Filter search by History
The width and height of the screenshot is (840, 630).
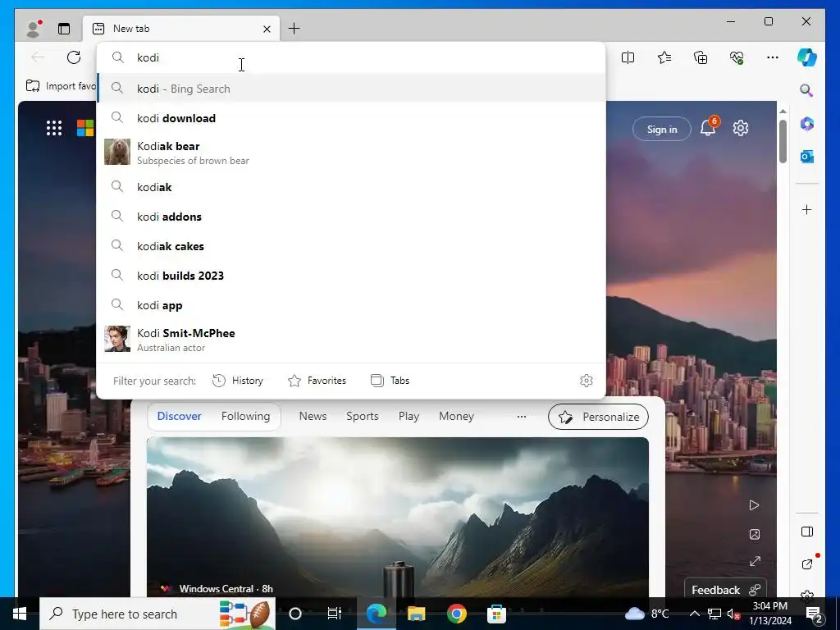pos(238,381)
